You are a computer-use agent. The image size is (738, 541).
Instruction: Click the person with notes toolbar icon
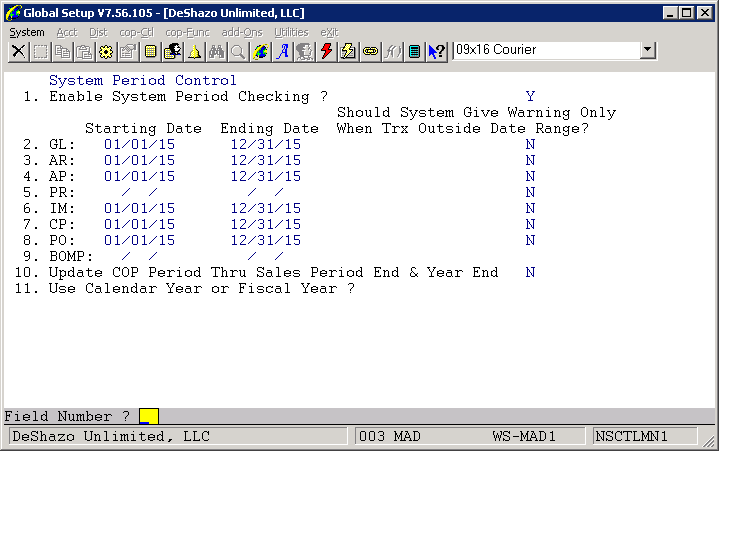tap(172, 51)
